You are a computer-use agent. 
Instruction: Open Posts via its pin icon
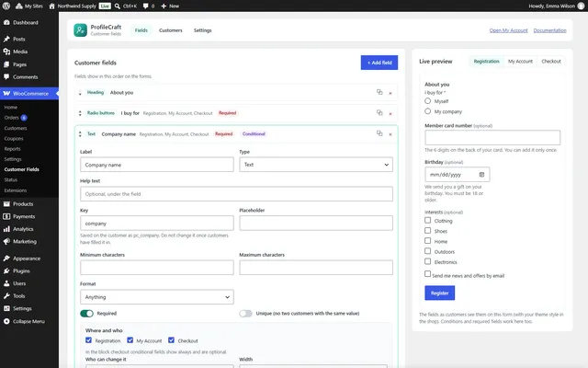point(6,39)
